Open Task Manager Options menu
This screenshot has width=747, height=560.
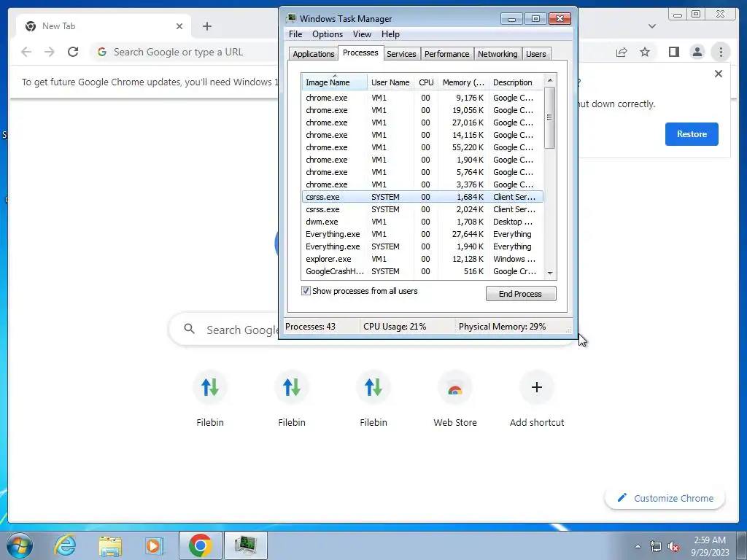pyautogui.click(x=328, y=34)
